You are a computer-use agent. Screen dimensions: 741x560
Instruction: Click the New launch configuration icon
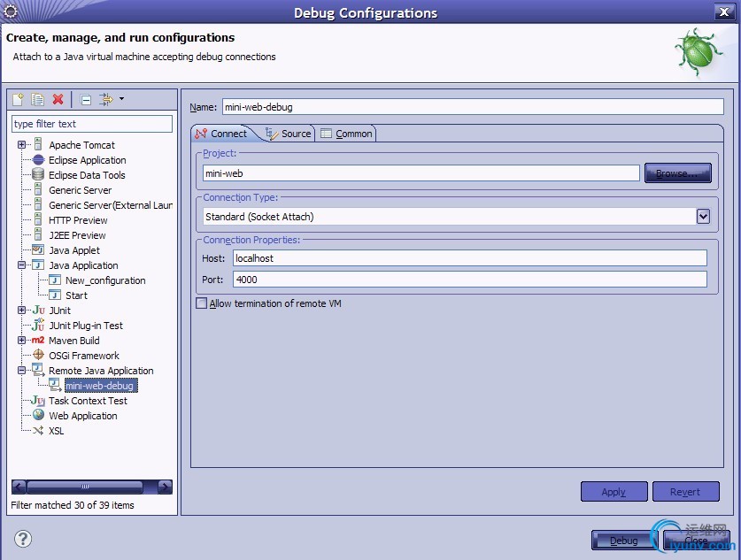pyautogui.click(x=18, y=100)
